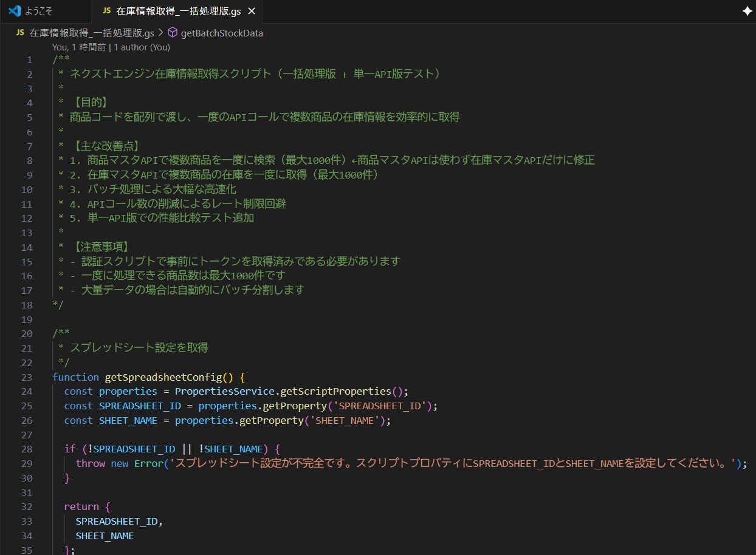The height and width of the screenshot is (555, 756).
Task: Click the 'return' keyword on line 32
Action: coord(81,506)
